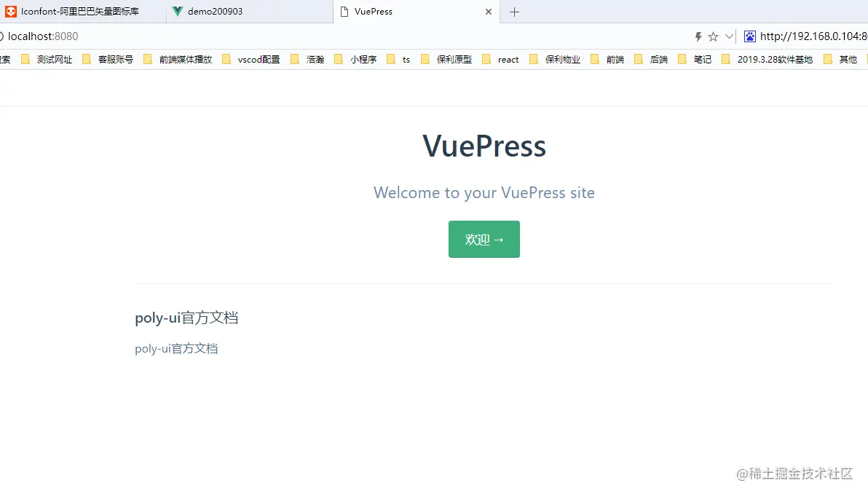Click the poly-ui官方文档 feature heading
Screen dimensions: 868x496
186,318
